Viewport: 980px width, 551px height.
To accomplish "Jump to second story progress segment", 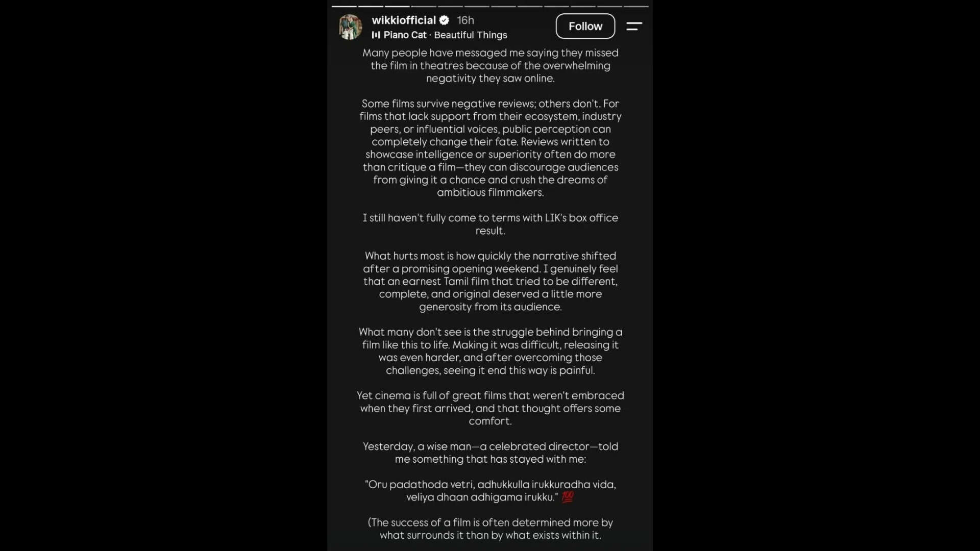I will click(x=371, y=6).
